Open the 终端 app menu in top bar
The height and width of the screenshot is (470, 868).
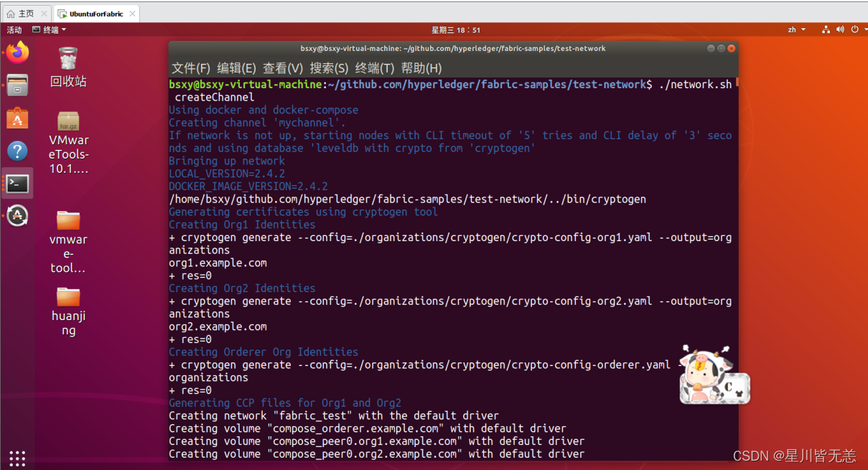50,29
